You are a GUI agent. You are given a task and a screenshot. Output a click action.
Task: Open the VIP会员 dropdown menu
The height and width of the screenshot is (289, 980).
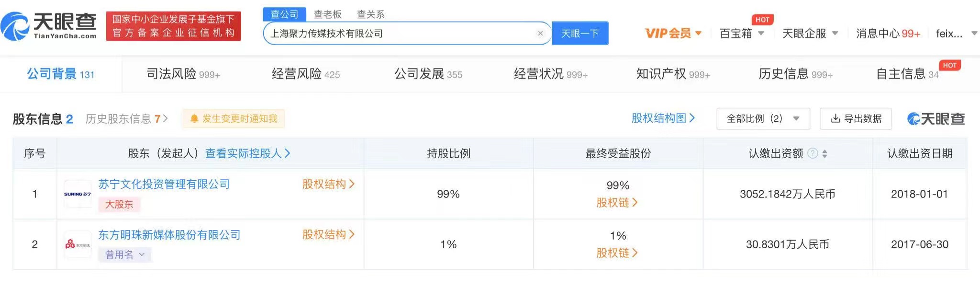click(673, 34)
